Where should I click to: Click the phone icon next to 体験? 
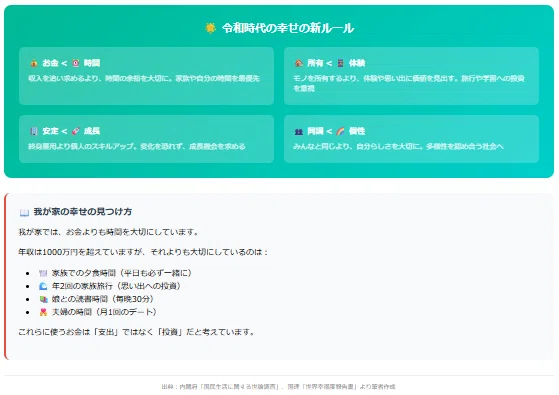(340, 63)
